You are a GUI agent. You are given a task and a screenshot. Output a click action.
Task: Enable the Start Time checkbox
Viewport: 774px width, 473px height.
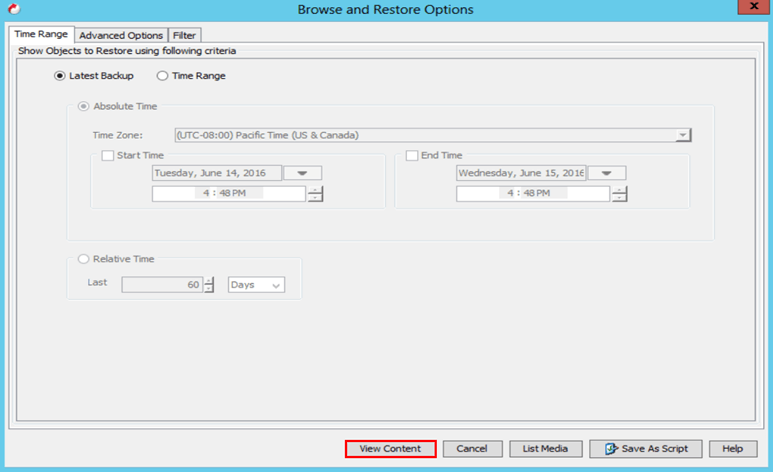pyautogui.click(x=108, y=156)
